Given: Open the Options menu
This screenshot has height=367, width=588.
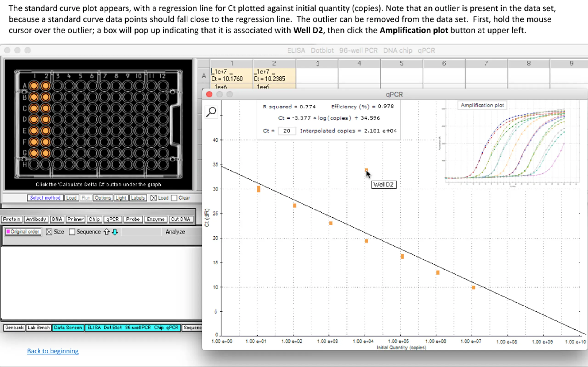Looking at the screenshot, I should [x=103, y=198].
